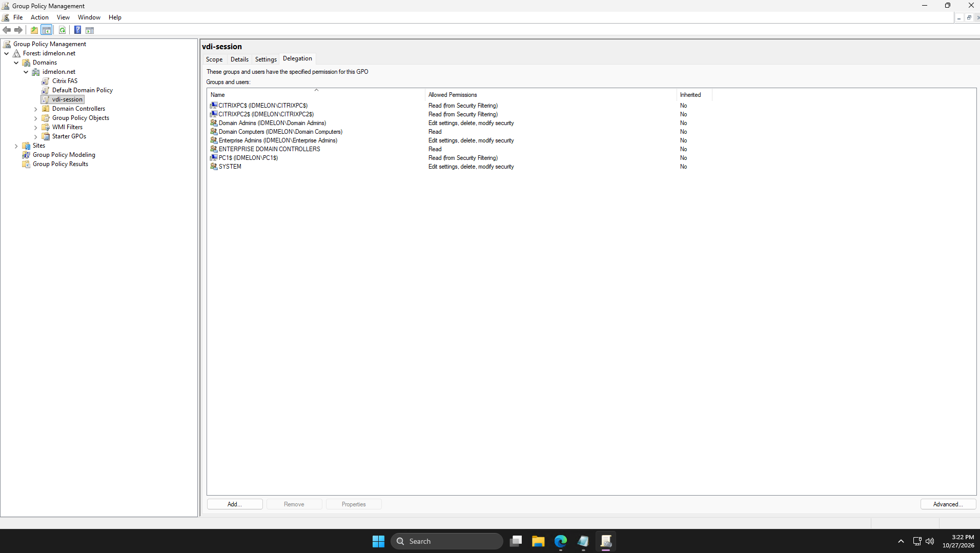The width and height of the screenshot is (980, 553).
Task: Select Citrix FAS policy in tree
Action: (65, 81)
